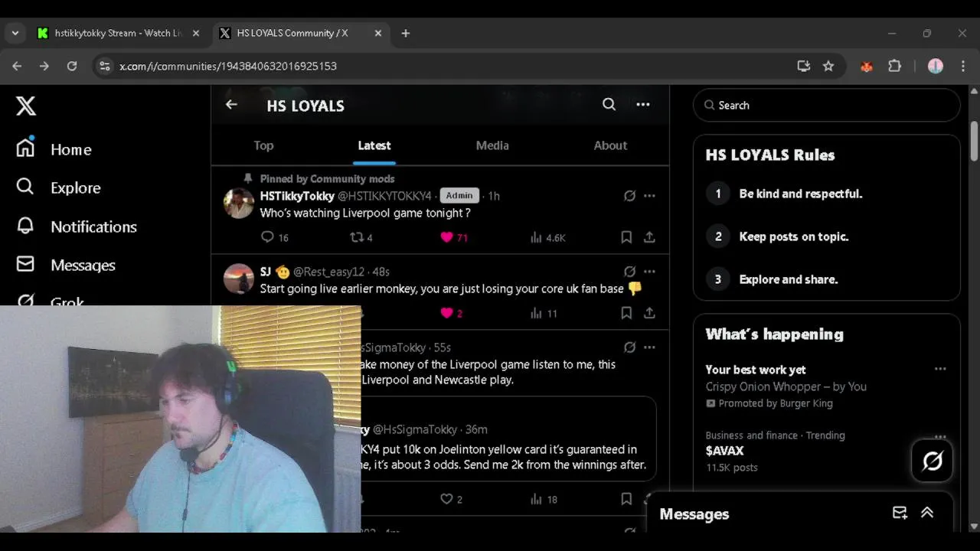The height and width of the screenshot is (551, 980).
Task: Reply to the Liverpool game pinned post
Action: [x=274, y=237]
